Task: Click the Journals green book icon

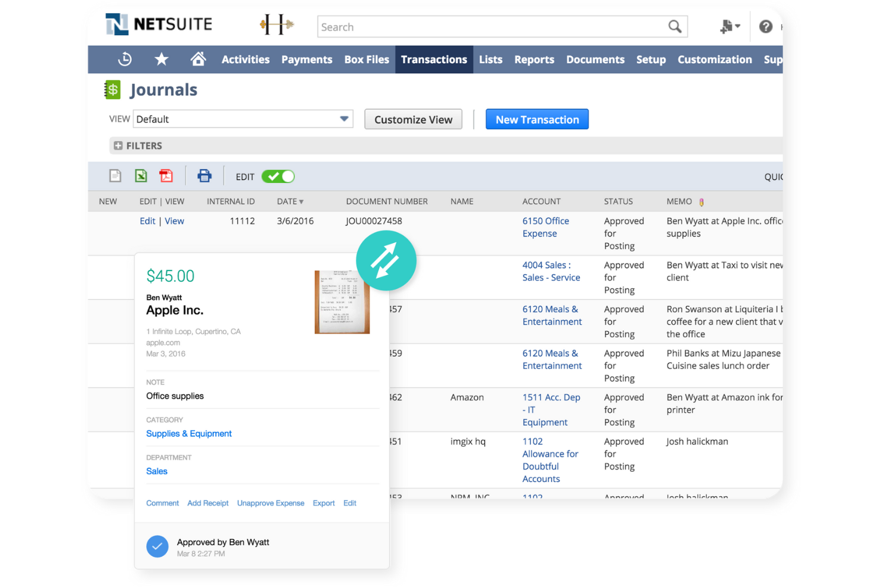Action: (112, 89)
